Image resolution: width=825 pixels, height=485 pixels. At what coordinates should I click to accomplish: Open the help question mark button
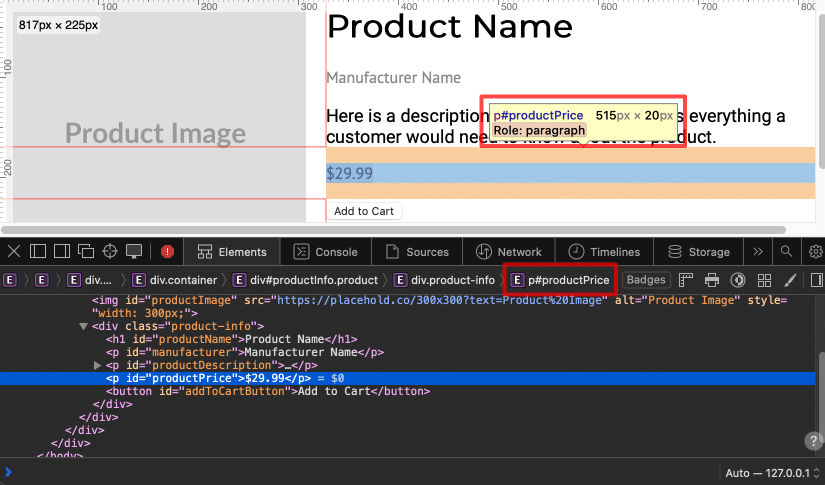point(814,440)
